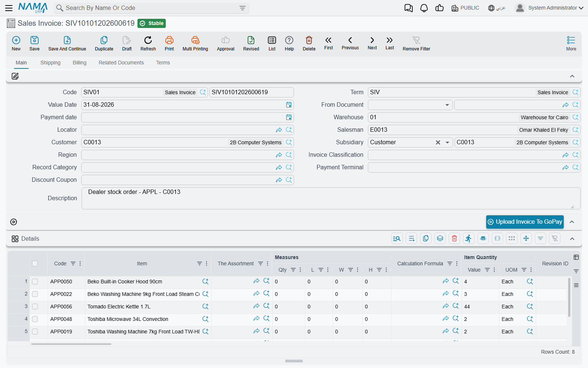Viewport: 588px width, 368px height.
Task: Collapse the Details section
Action: [x=572, y=239]
